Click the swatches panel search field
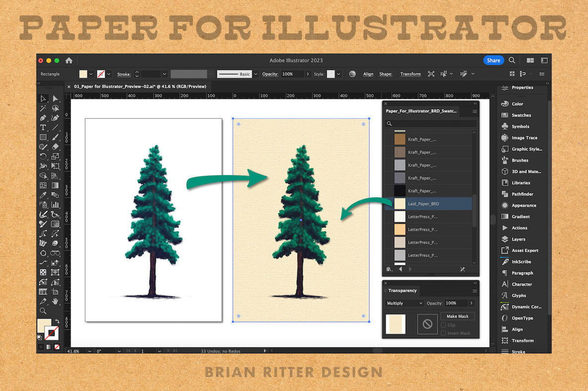The width and height of the screenshot is (588, 391). coord(432,123)
